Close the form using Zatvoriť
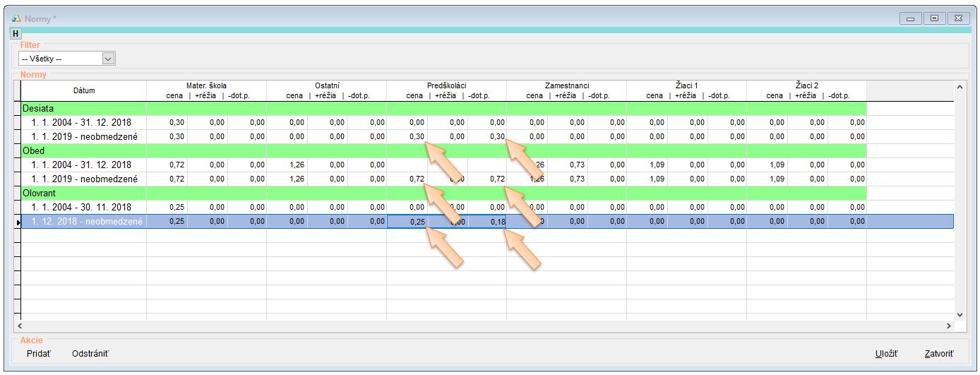This screenshot has width=980, height=375. tap(939, 354)
